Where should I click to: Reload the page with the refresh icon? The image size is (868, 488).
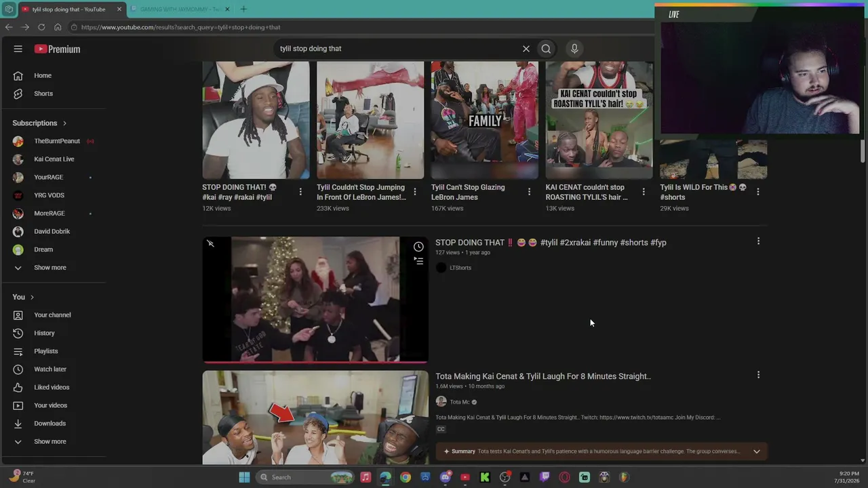pyautogui.click(x=41, y=27)
